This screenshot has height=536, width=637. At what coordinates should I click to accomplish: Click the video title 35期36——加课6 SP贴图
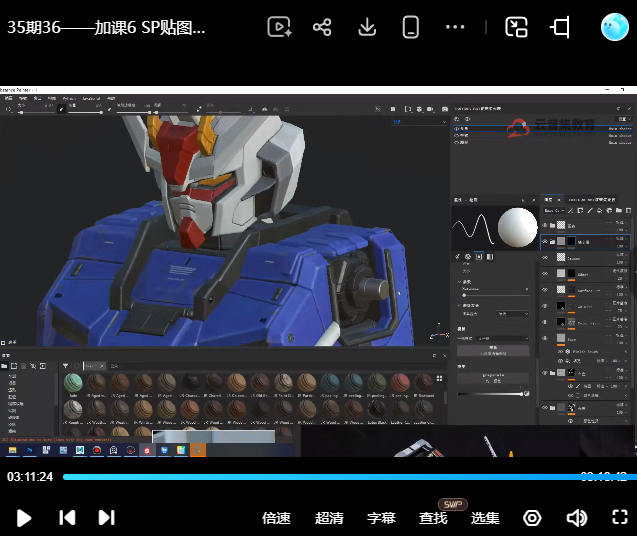106,28
